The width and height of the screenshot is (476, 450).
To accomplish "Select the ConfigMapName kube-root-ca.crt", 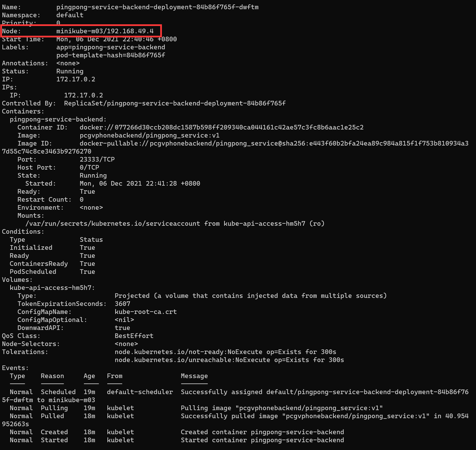I will pos(146,312).
